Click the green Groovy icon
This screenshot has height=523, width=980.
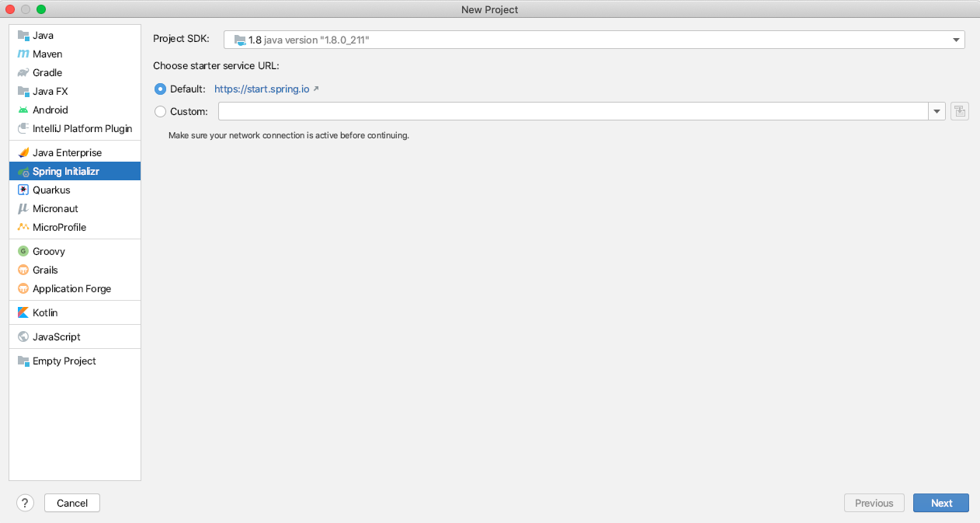click(23, 251)
